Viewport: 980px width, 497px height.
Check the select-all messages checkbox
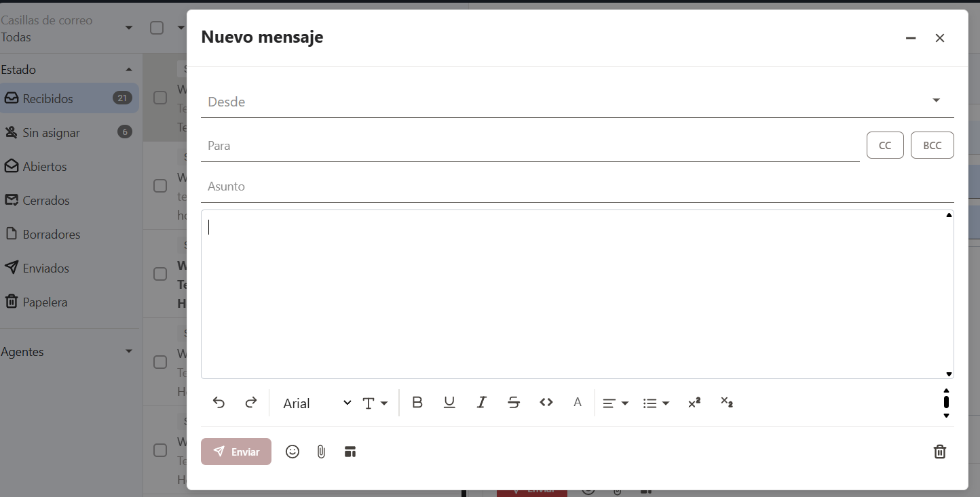(157, 28)
